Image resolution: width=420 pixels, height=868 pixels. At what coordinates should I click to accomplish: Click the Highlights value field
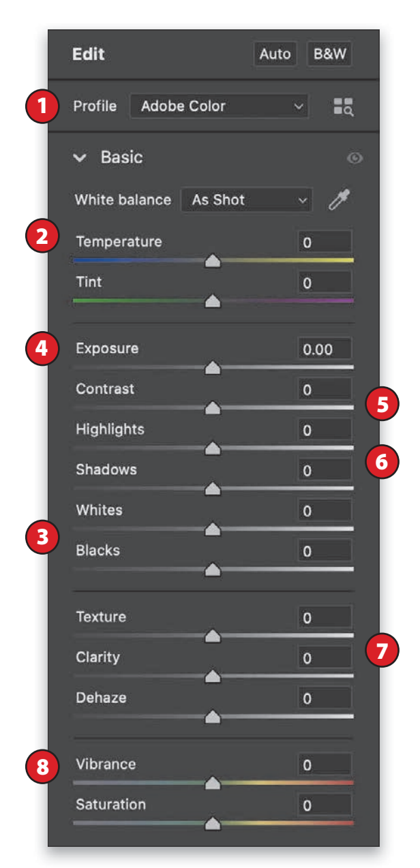point(325,430)
